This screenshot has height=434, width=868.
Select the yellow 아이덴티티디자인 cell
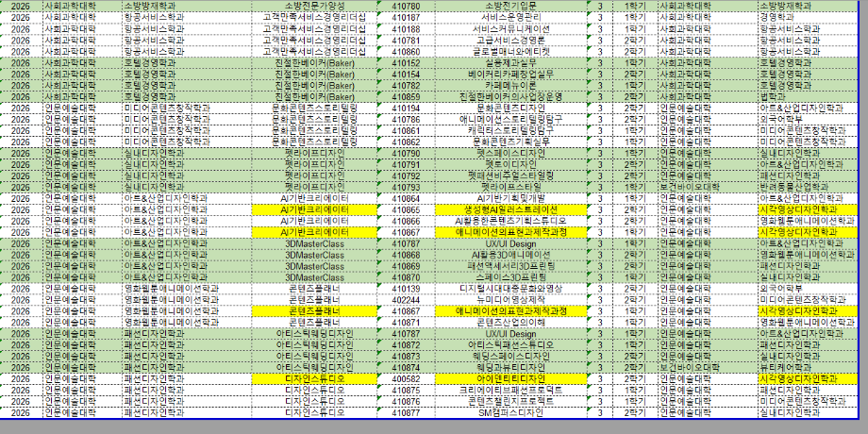pyautogui.click(x=509, y=379)
